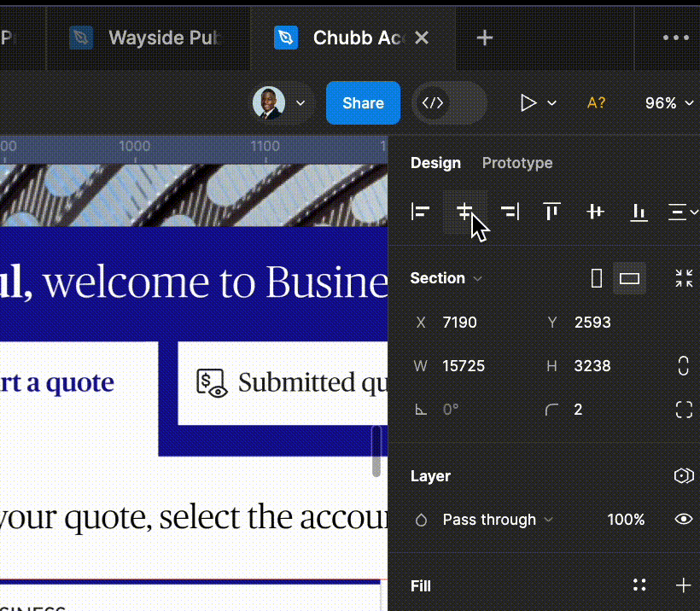The height and width of the screenshot is (611, 700).
Task: Expand the avatar dropdown arrow
Action: pos(300,103)
